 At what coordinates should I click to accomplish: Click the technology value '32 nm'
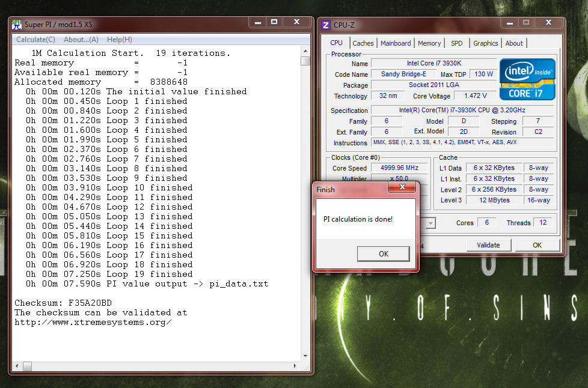pos(388,96)
